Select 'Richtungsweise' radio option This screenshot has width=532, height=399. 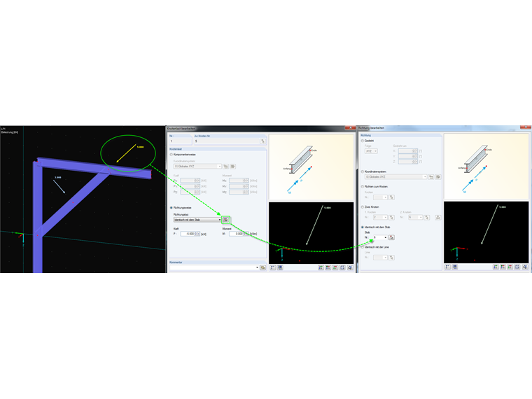(x=171, y=208)
